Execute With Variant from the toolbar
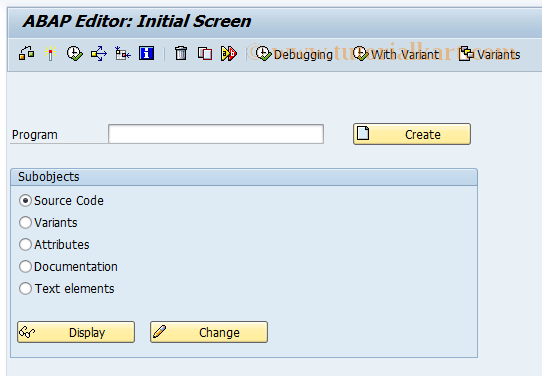The width and height of the screenshot is (542, 376). click(396, 54)
